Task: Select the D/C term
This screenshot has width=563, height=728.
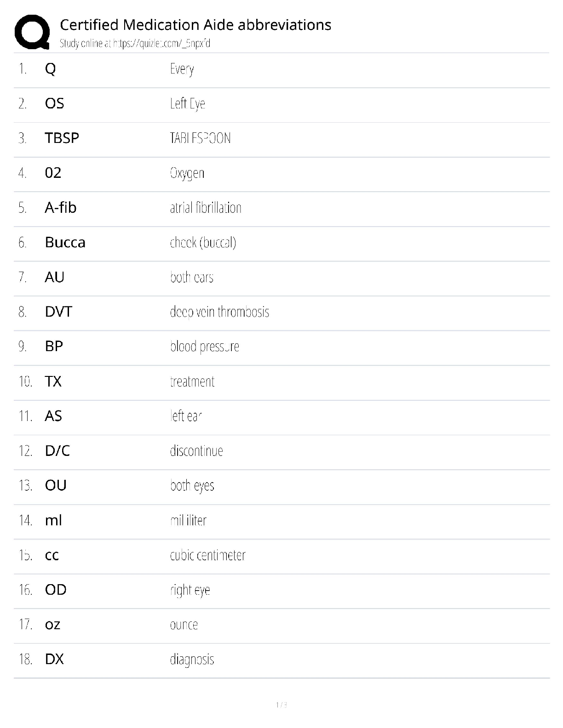Action: (57, 451)
